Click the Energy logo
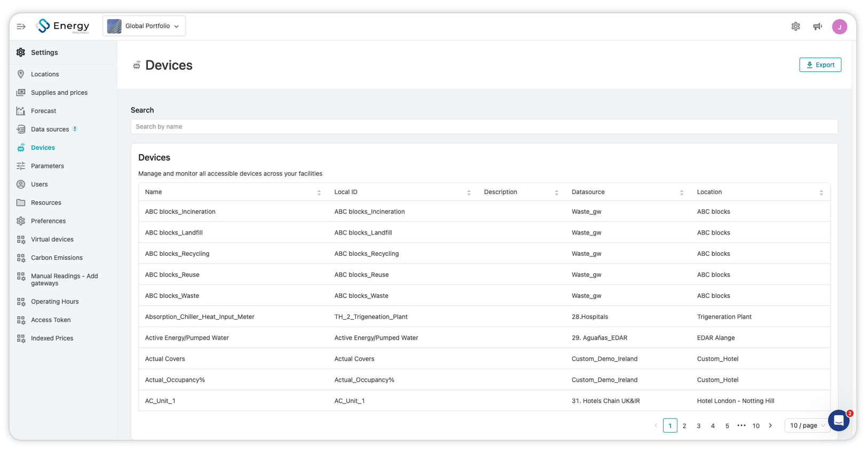The height and width of the screenshot is (452, 868). [x=63, y=26]
